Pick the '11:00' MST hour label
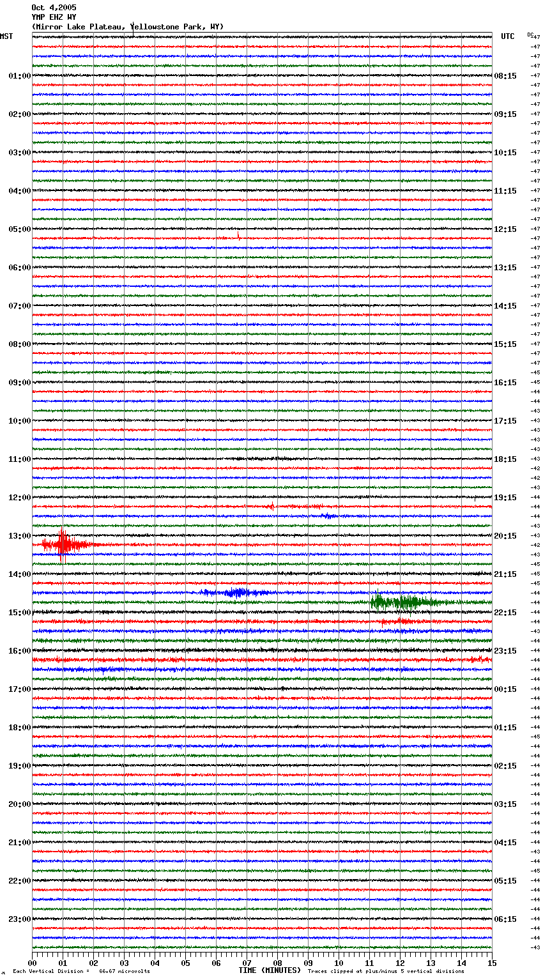 (x=20, y=459)
